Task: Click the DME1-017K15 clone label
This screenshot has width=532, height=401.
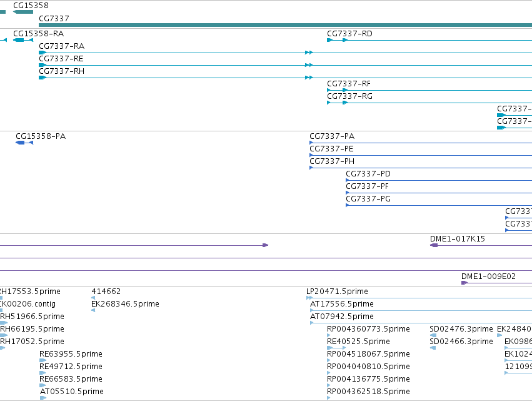Action: click(458, 239)
